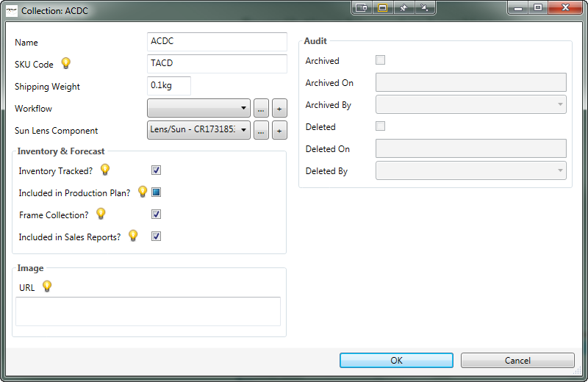Disable the Included in Sales Reports checkbox
Viewport: 588px width, 382px height.
point(156,237)
